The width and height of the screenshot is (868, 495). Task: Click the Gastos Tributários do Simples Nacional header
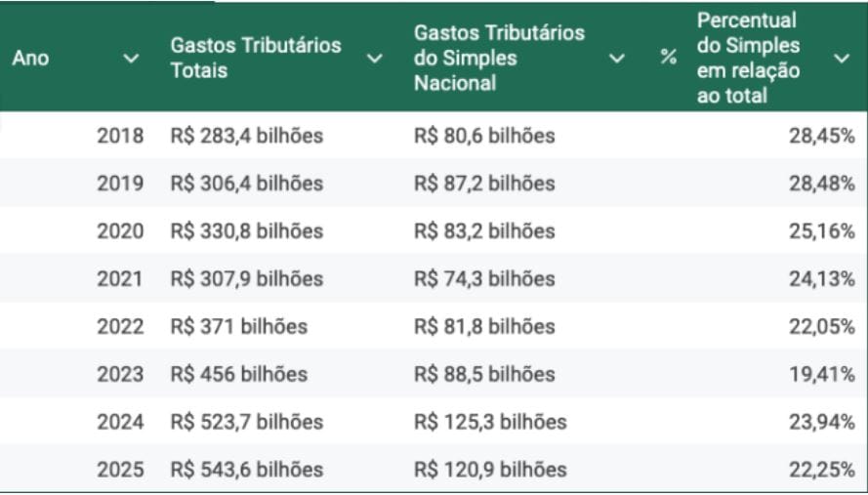click(499, 59)
